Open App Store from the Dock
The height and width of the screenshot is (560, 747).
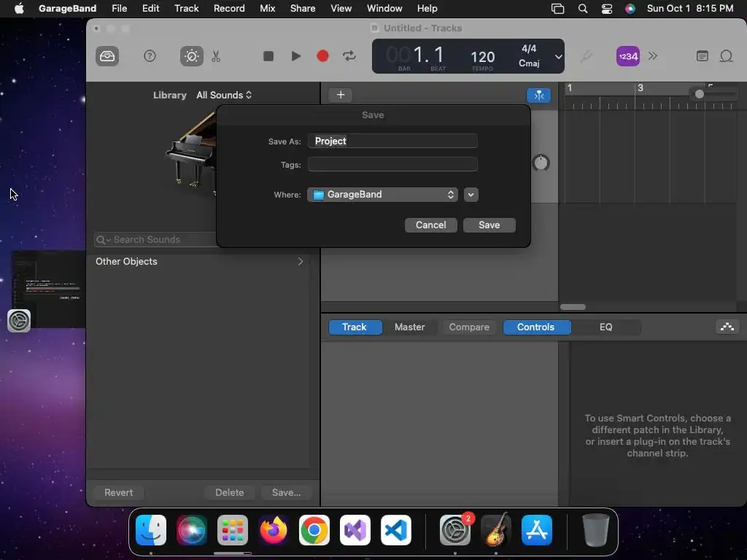(x=537, y=530)
